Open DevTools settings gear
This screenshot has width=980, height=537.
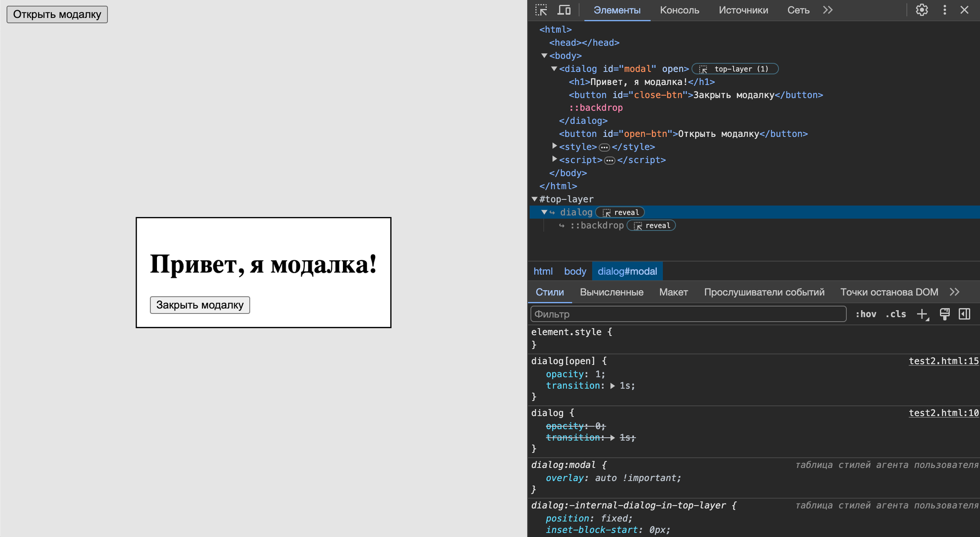pyautogui.click(x=922, y=10)
